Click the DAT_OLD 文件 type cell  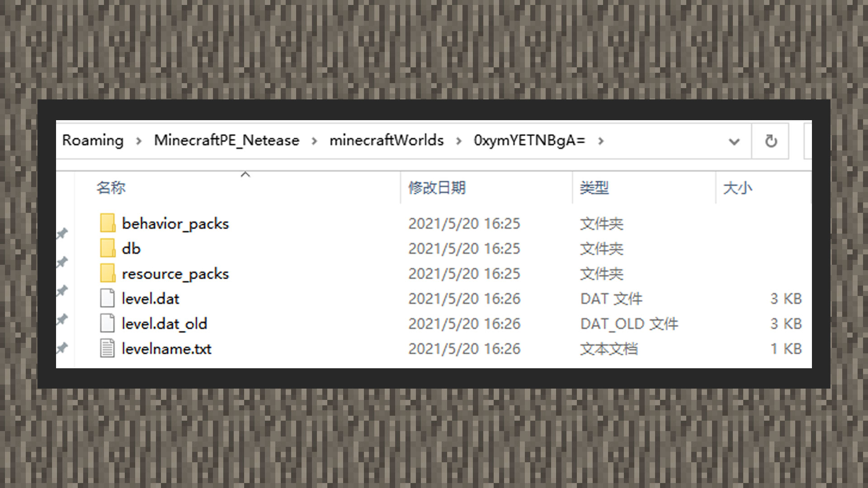[629, 324]
